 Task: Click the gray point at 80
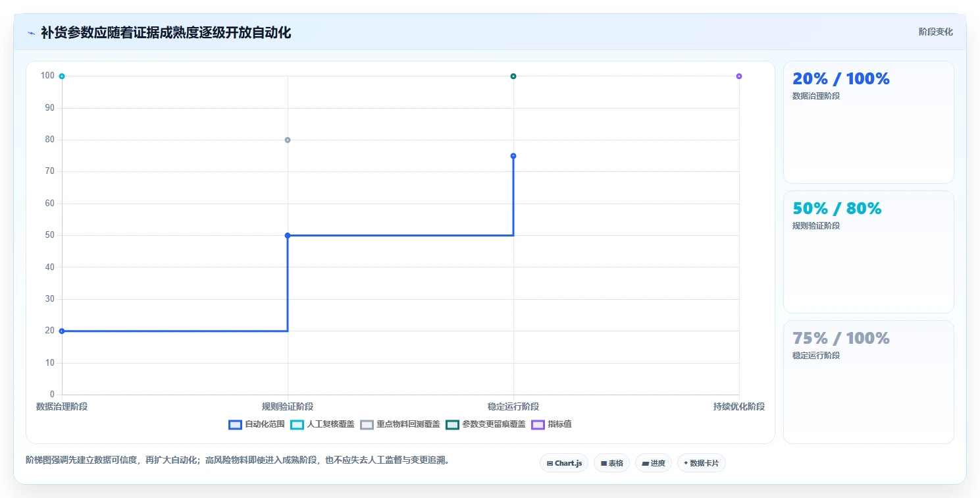[288, 140]
